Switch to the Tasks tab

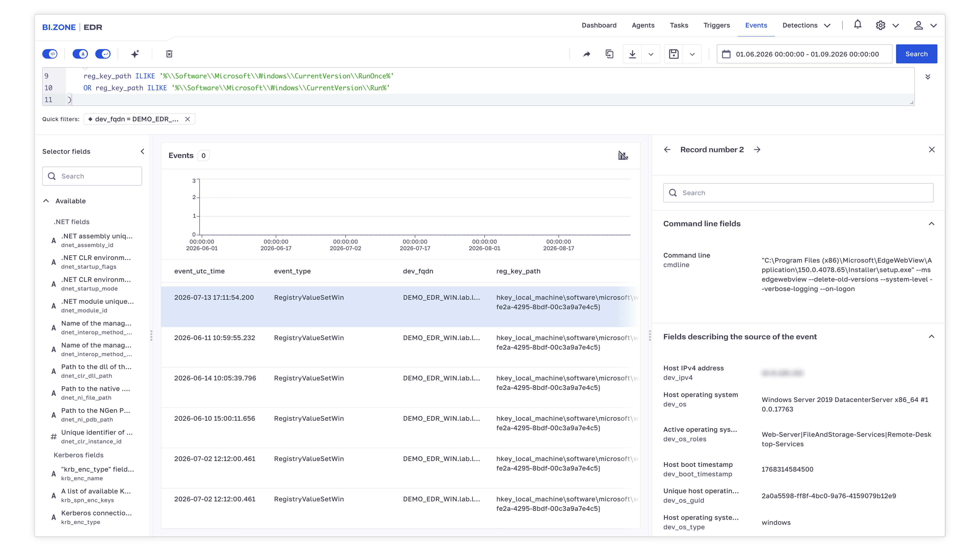click(x=679, y=25)
